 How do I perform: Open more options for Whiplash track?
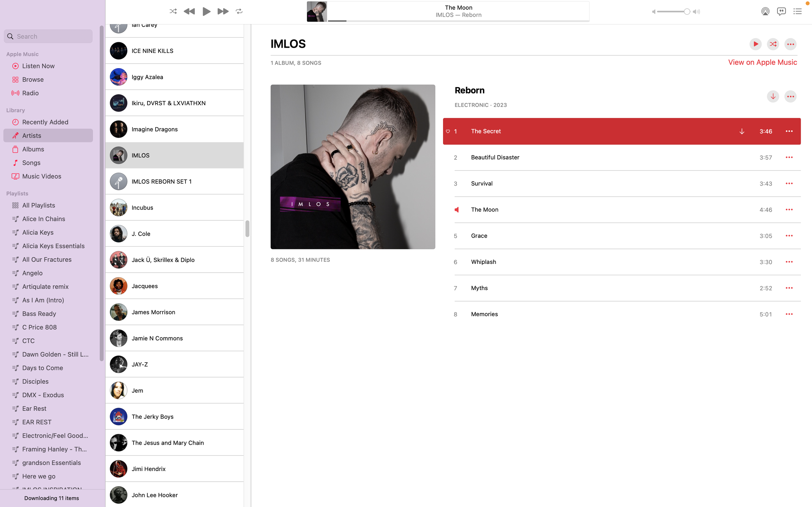tap(789, 262)
